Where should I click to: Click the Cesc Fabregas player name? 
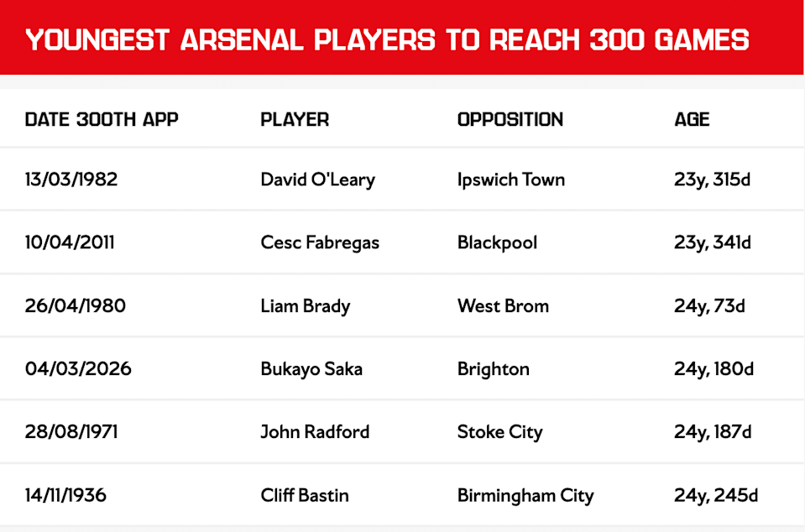320,243
